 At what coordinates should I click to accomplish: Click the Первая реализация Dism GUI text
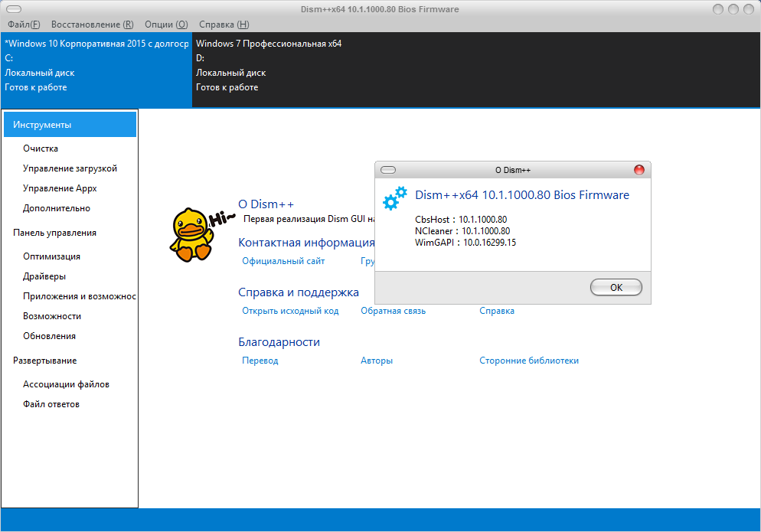pyautogui.click(x=309, y=219)
